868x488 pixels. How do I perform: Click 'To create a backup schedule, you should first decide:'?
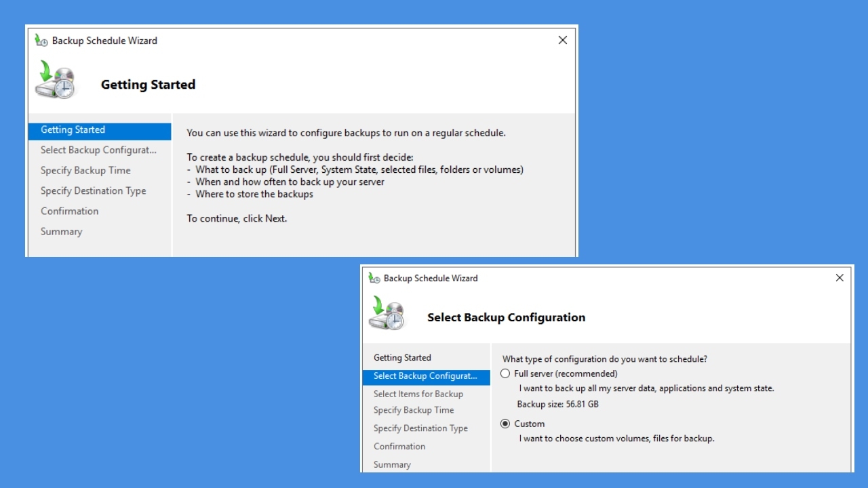click(x=300, y=158)
